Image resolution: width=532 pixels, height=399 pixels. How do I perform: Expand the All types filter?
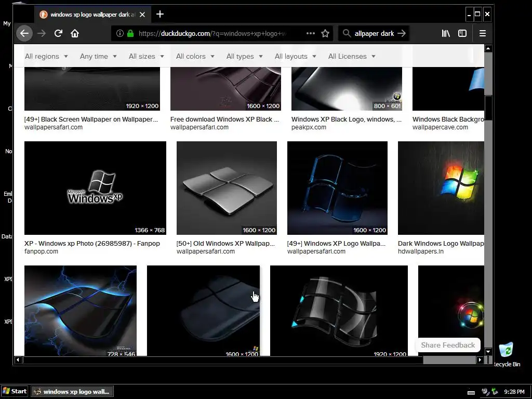click(245, 56)
